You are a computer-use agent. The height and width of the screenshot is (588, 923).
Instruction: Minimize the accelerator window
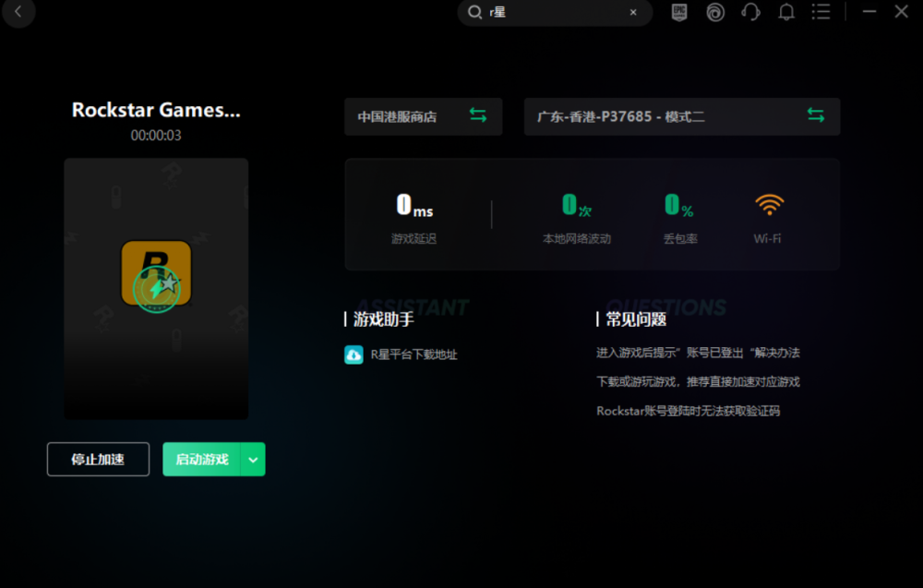pos(869,12)
